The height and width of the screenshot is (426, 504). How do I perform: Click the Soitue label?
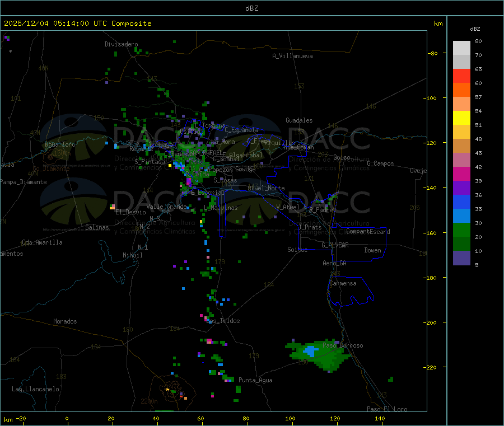(x=297, y=250)
